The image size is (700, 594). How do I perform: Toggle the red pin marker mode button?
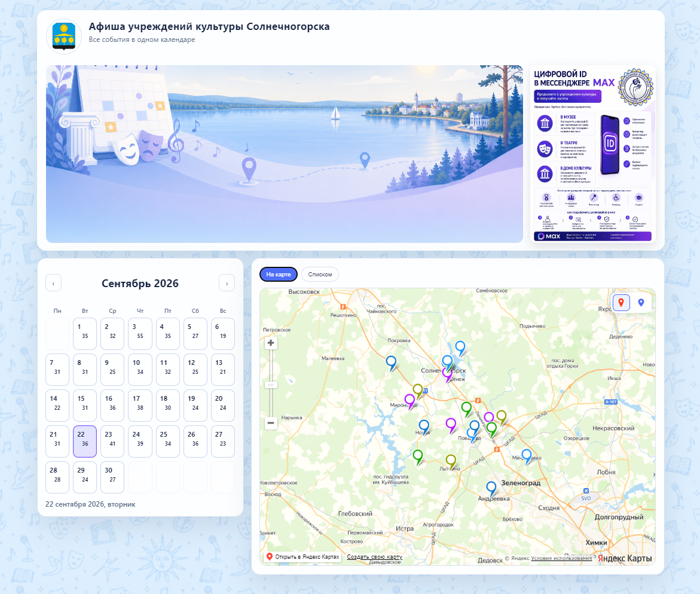621,302
